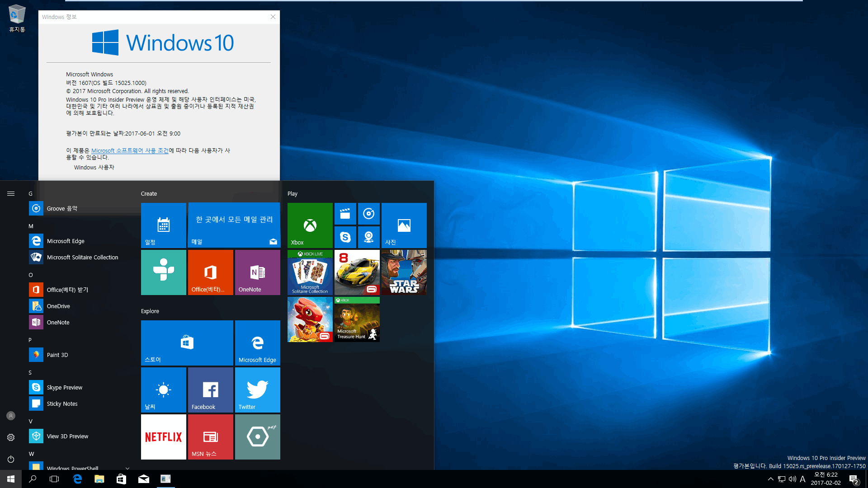Jump to letter G section header
Screen dimensions: 868x488
click(31, 194)
